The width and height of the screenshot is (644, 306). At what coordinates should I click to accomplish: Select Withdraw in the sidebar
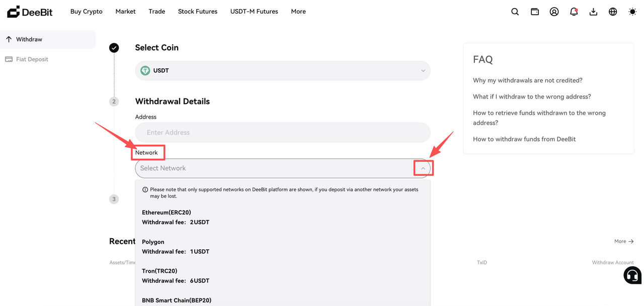pyautogui.click(x=48, y=40)
